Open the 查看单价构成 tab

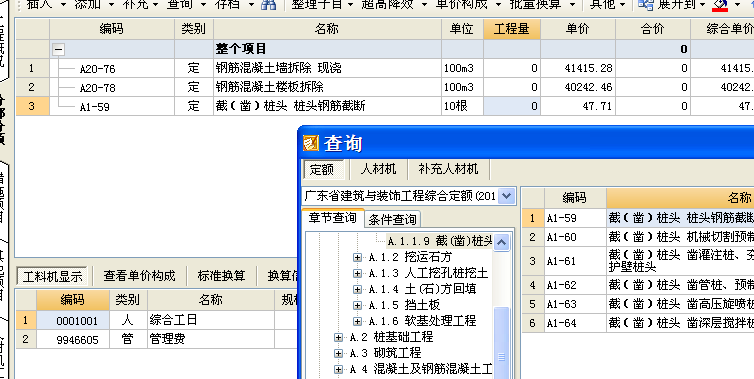(139, 276)
